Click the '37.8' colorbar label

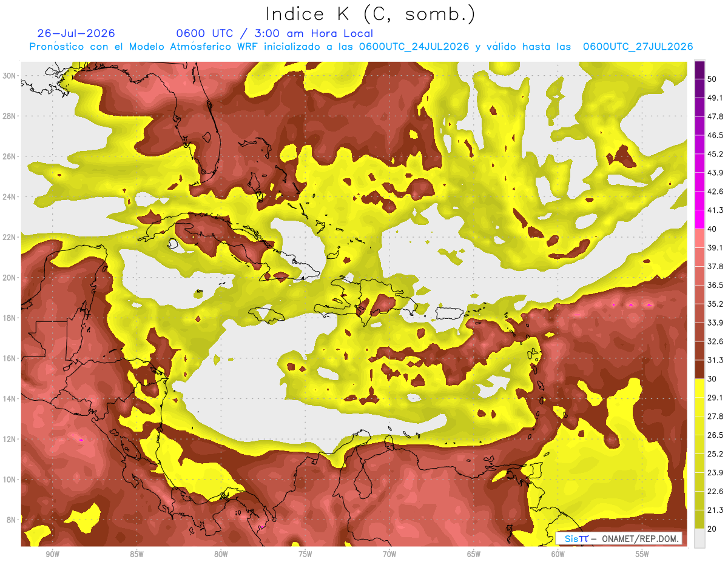click(715, 267)
